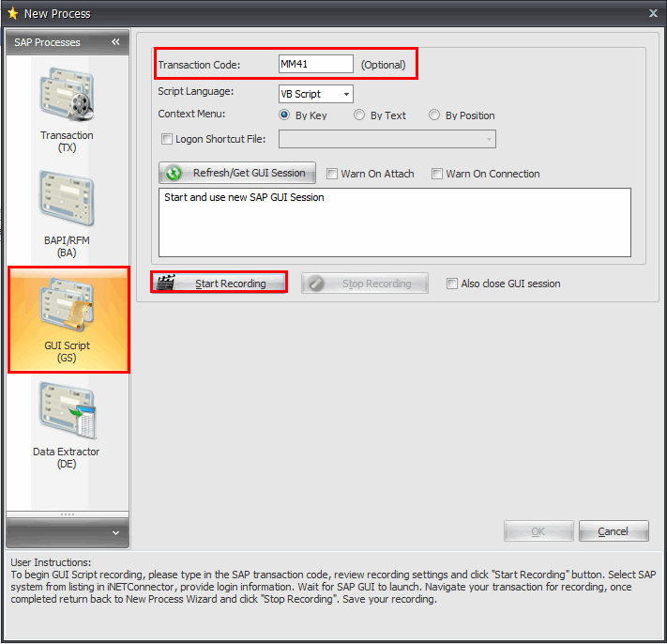The height and width of the screenshot is (644, 667).
Task: Click the star icon in title bar
Action: [13, 13]
